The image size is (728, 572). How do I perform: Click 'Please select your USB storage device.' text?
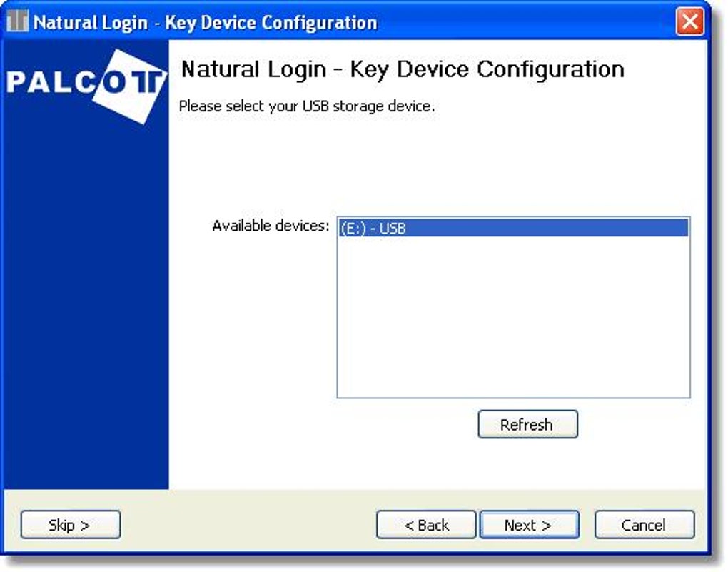tap(307, 106)
